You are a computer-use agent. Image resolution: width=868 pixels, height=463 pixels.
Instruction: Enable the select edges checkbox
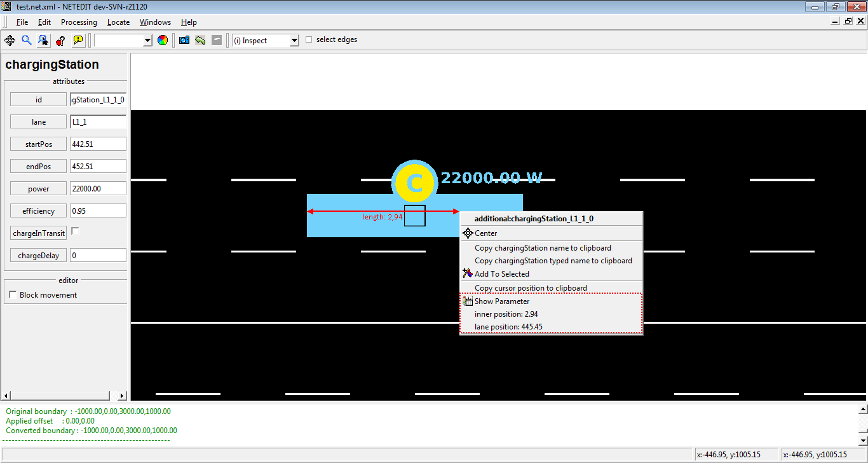[x=309, y=39]
